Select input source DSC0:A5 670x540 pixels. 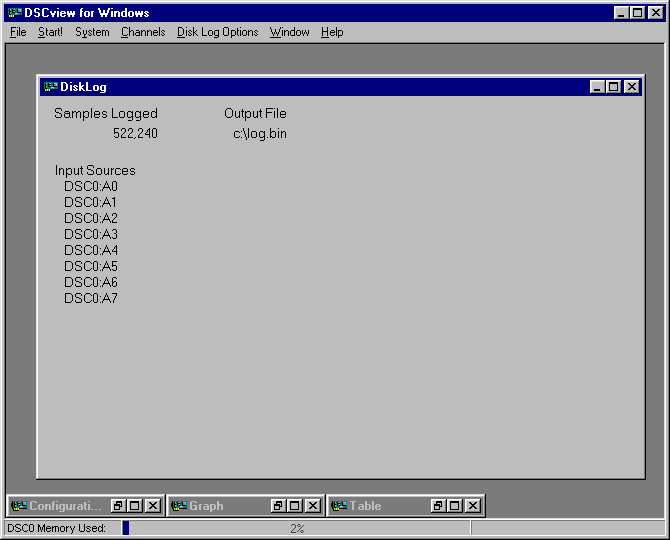(91, 266)
